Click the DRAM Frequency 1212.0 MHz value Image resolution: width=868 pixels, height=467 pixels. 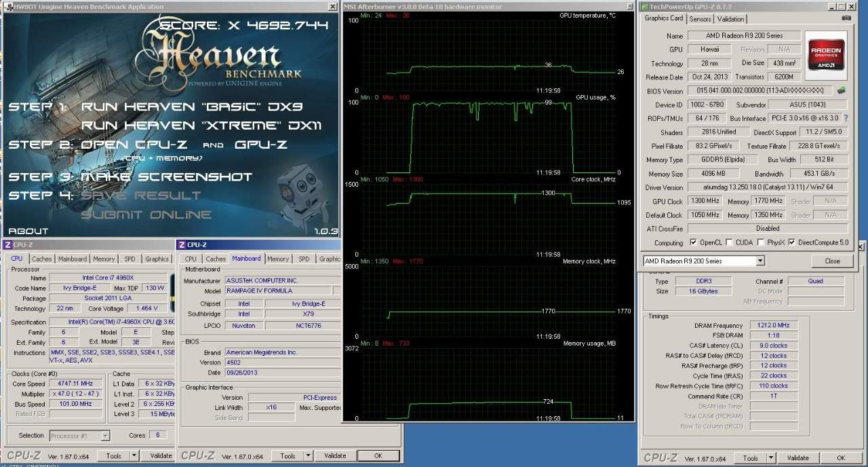[x=773, y=326]
